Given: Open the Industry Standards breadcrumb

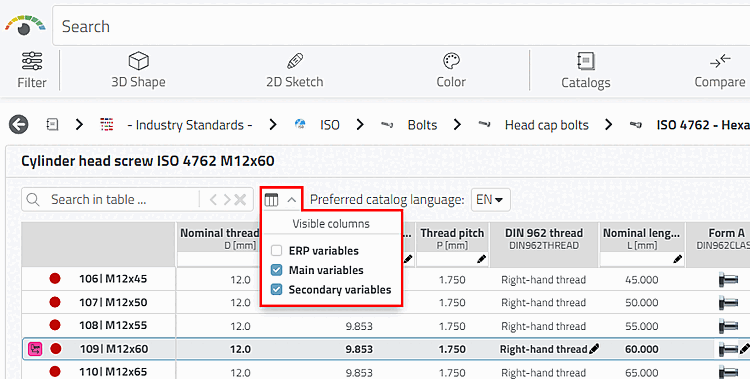Looking at the screenshot, I should [x=189, y=125].
